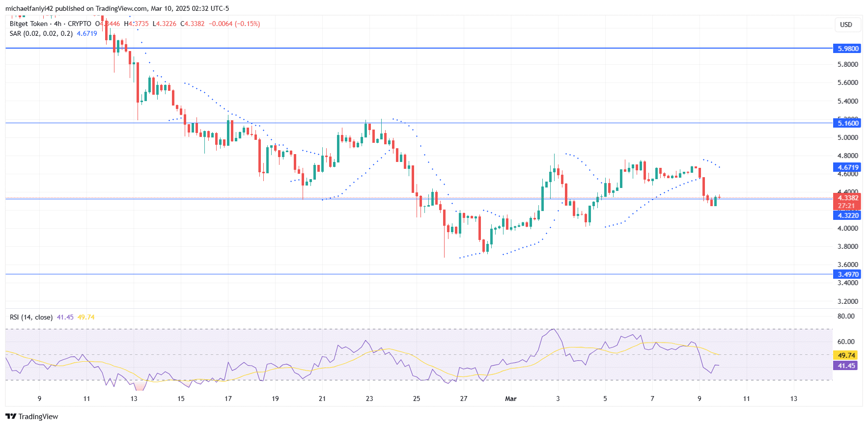Viewport: 868px width, 426px height.
Task: Click the Mar label on the date axis
Action: pos(511,399)
